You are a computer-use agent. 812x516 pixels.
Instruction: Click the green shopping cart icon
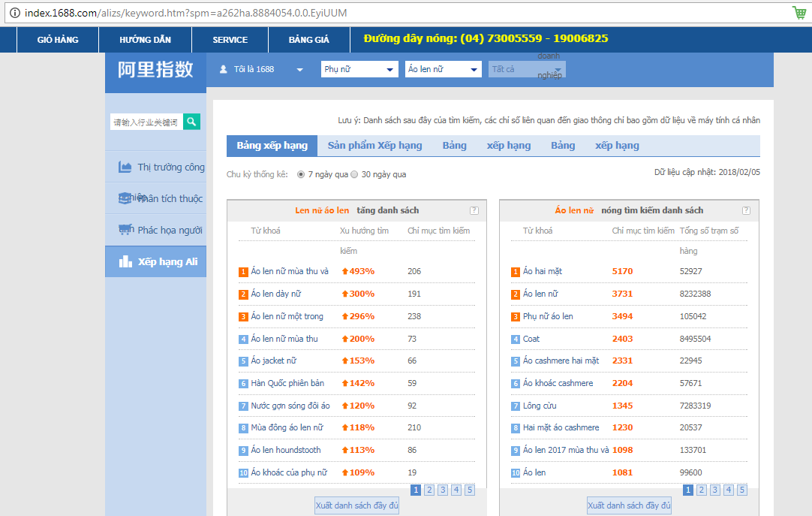(x=799, y=13)
